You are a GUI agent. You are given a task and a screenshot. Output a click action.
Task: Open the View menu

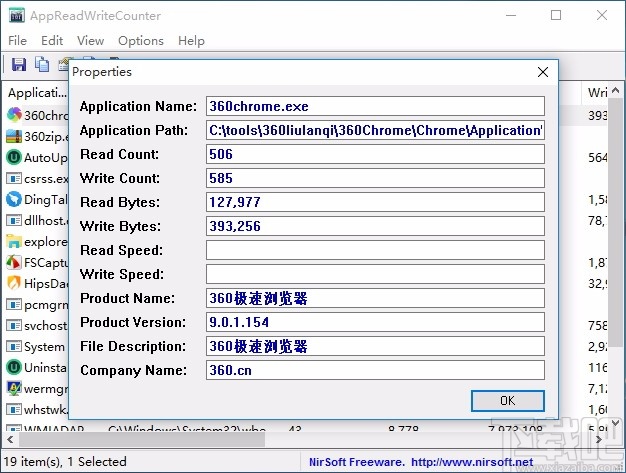90,41
